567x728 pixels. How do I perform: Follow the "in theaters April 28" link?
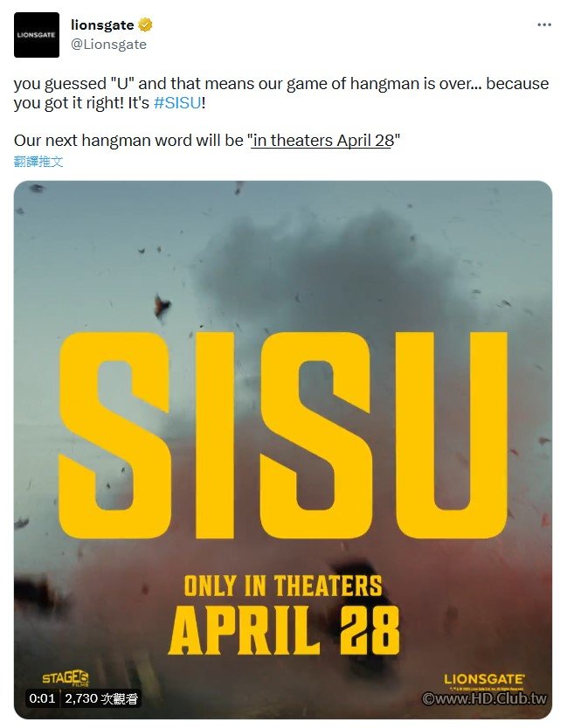(322, 140)
